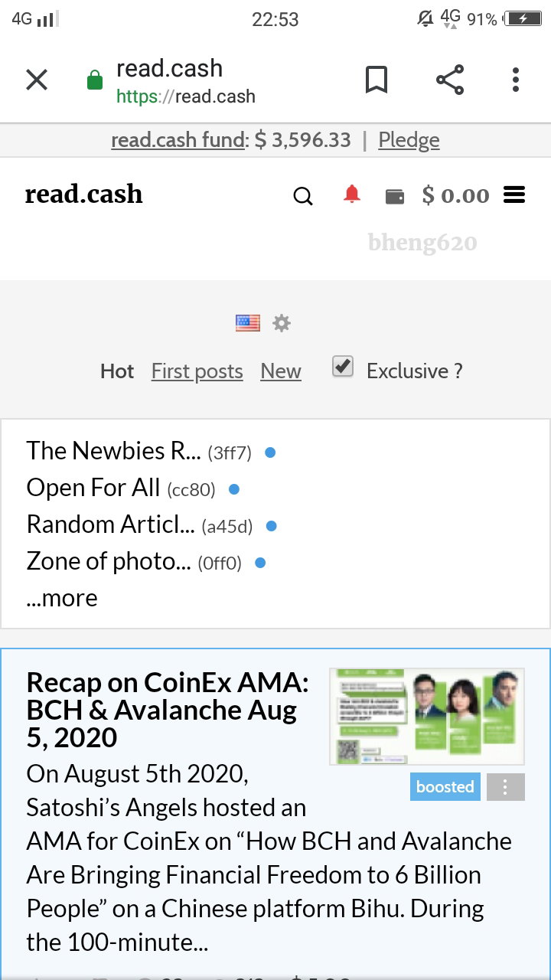Close the browser tab with X icon

click(x=37, y=80)
